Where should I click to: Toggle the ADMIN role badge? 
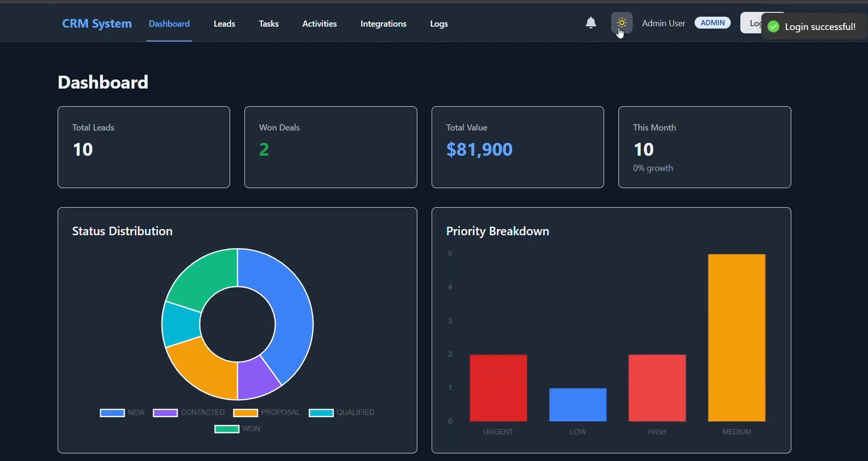tap(712, 22)
